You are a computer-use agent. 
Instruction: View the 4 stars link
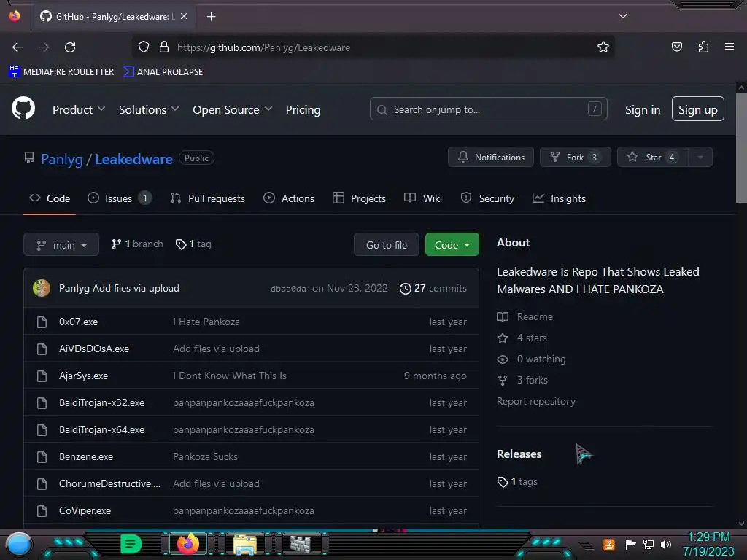click(522, 338)
